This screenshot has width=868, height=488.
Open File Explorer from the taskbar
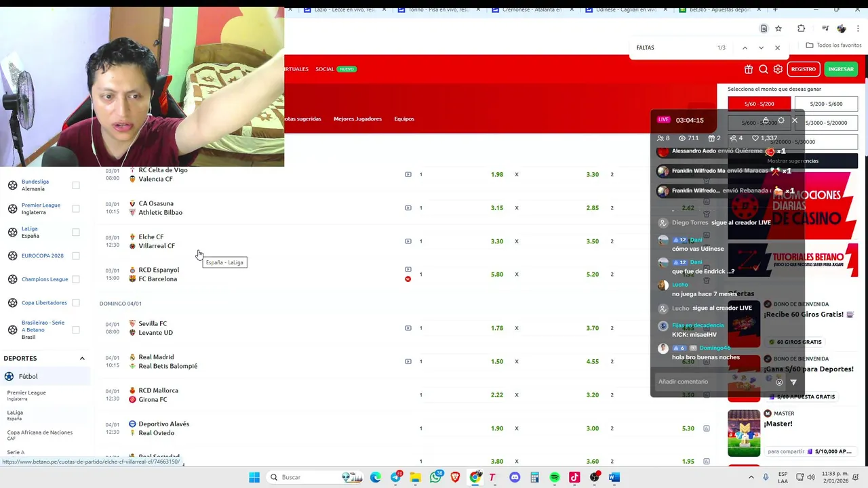coord(415,477)
